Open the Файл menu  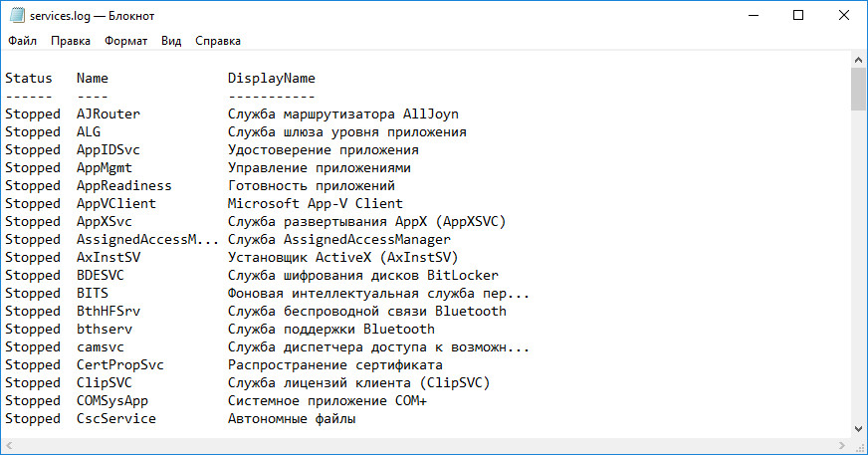(x=22, y=41)
